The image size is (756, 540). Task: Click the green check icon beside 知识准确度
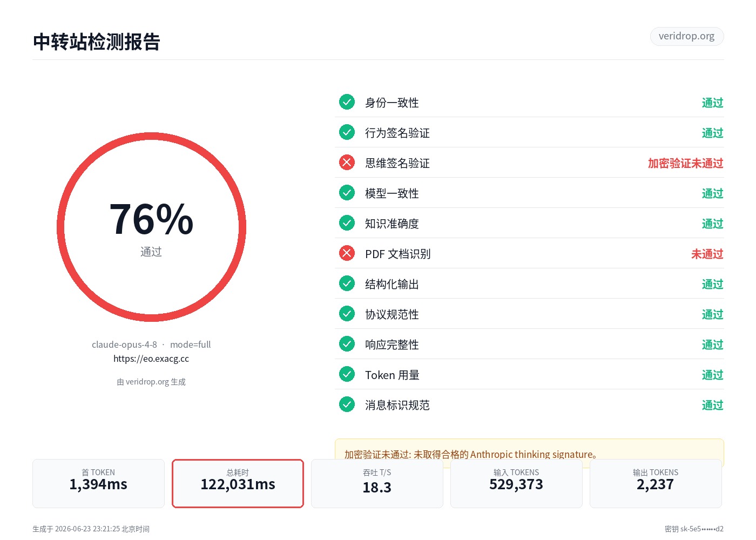[347, 223]
